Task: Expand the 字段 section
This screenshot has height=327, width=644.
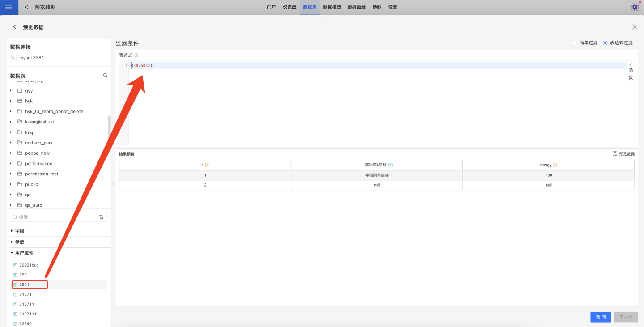Action: 12,231
